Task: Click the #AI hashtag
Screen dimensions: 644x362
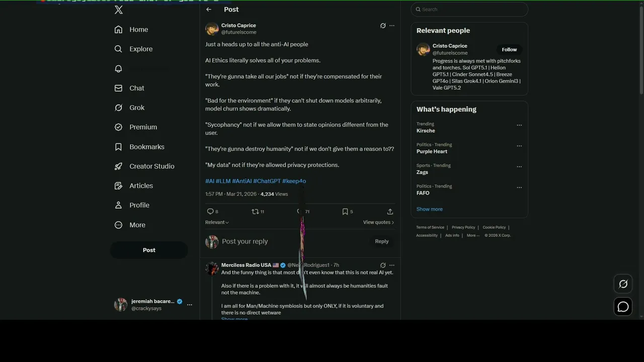Action: [210, 181]
